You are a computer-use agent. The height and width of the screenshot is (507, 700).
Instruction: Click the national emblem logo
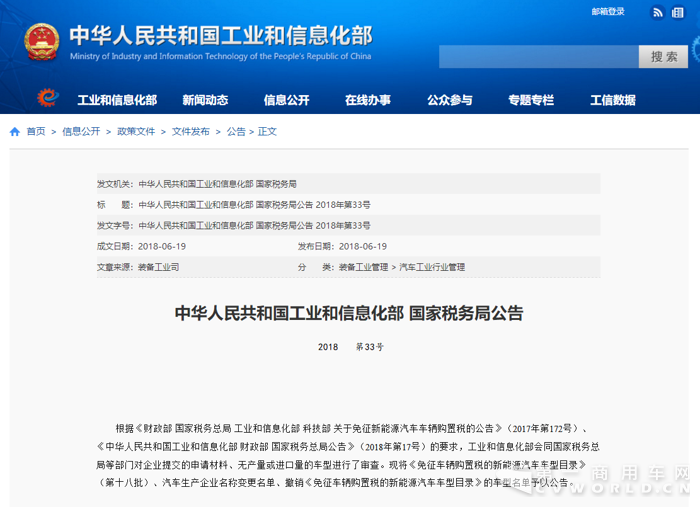tap(42, 42)
